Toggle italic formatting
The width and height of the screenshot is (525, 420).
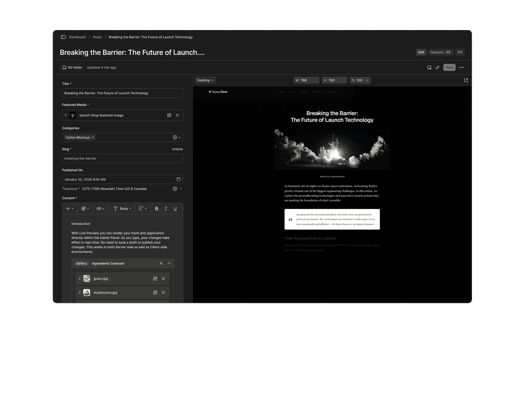pyautogui.click(x=166, y=209)
